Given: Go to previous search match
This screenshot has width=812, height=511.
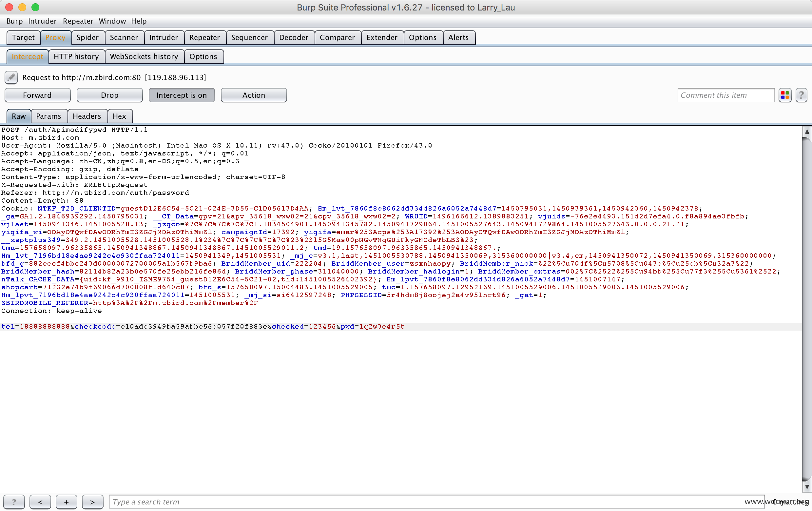Looking at the screenshot, I should pos(40,502).
